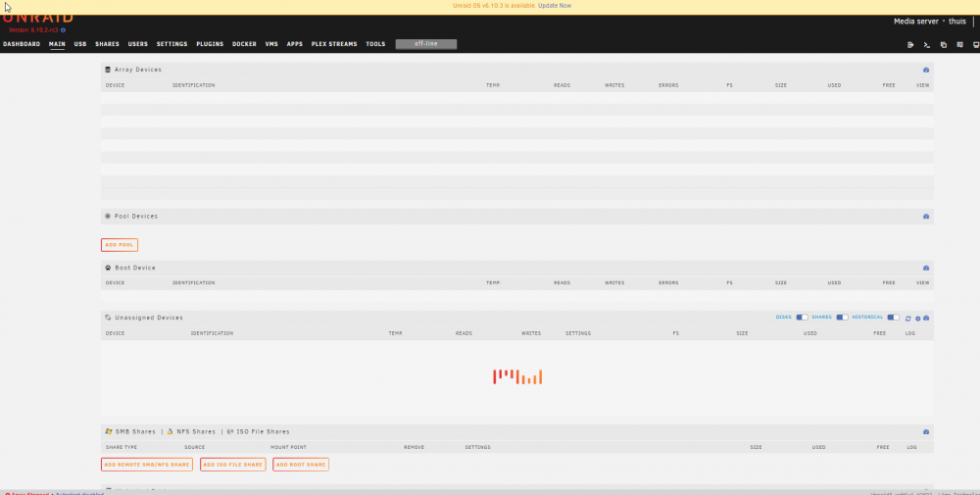Click the Version 6.10.2-rc3 text

pos(33,30)
